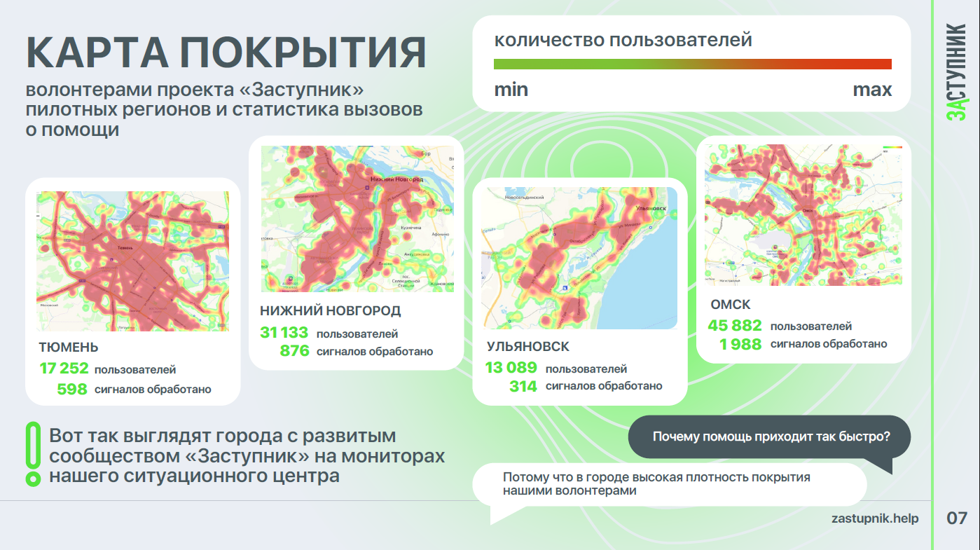Click the '1 988' signals processed value
Screen dimensions: 980x550
click(741, 344)
